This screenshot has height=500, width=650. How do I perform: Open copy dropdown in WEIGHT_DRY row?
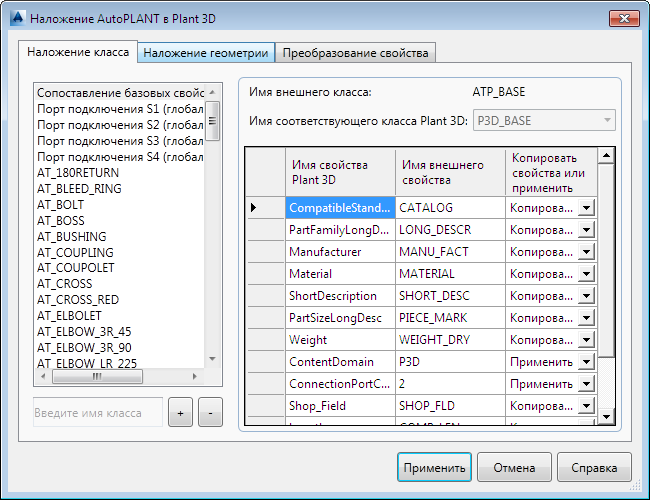click(587, 340)
